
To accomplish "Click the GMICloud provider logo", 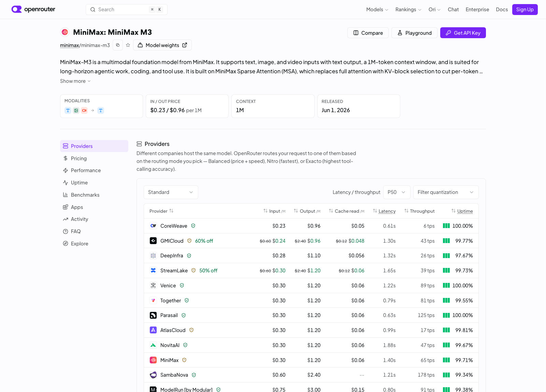I will click(153, 241).
